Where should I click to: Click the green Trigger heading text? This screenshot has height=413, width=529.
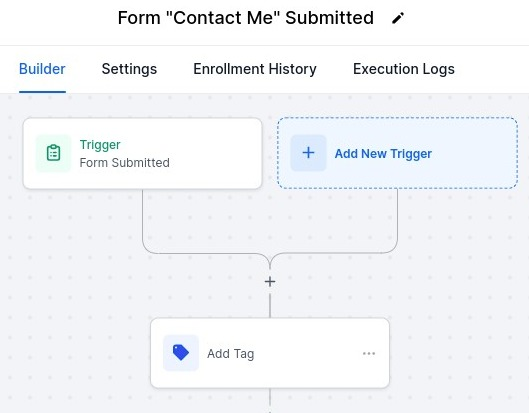click(100, 145)
